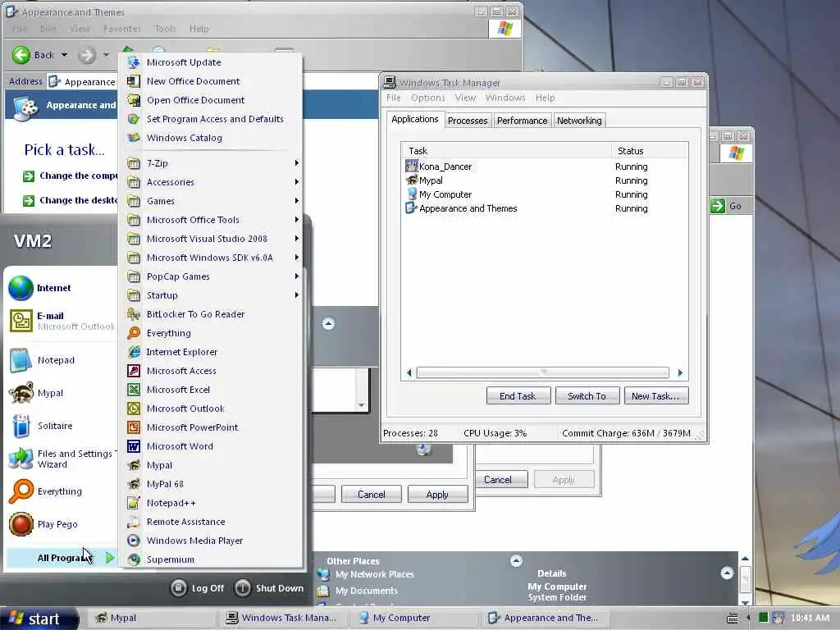This screenshot has height=630, width=840.
Task: Click End Task in Task Manager
Action: click(x=518, y=396)
